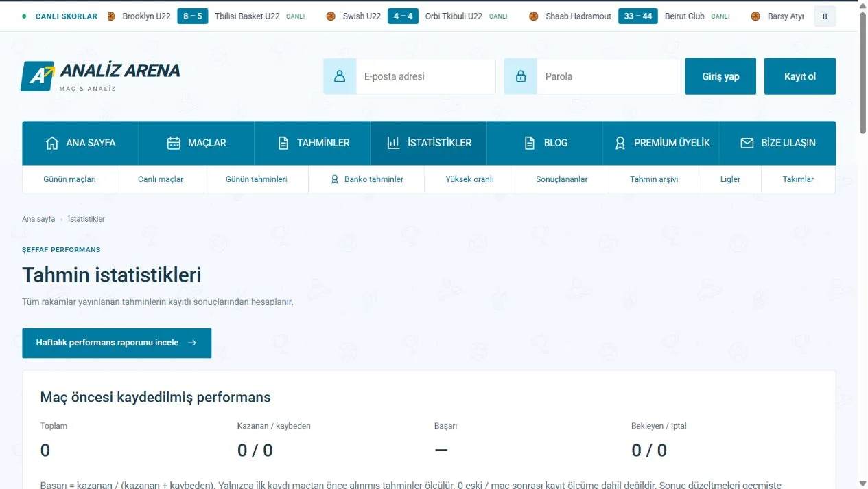Screen dimensions: 868x489
Task: Click the basketball icon beside Brooklyn U22
Action: [x=112, y=16]
